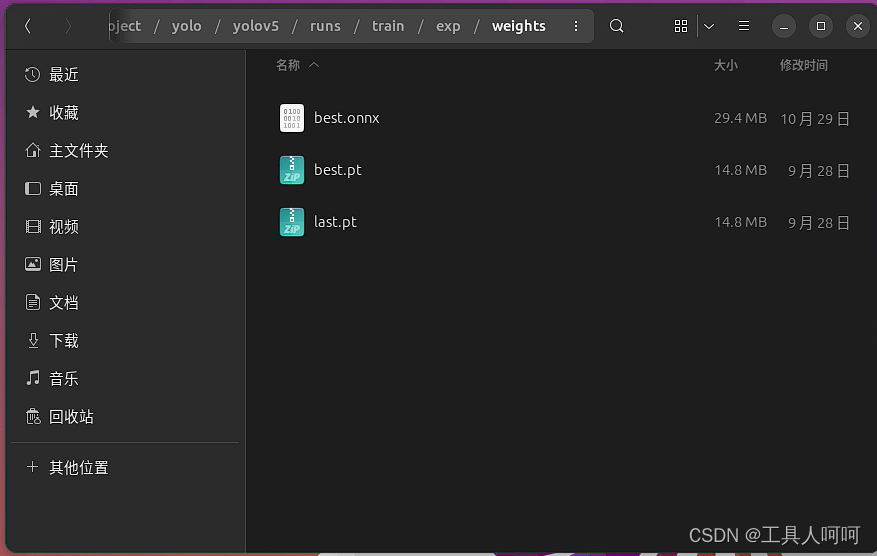
Task: Click best.pt 9月28日 modified date
Action: [x=819, y=171]
